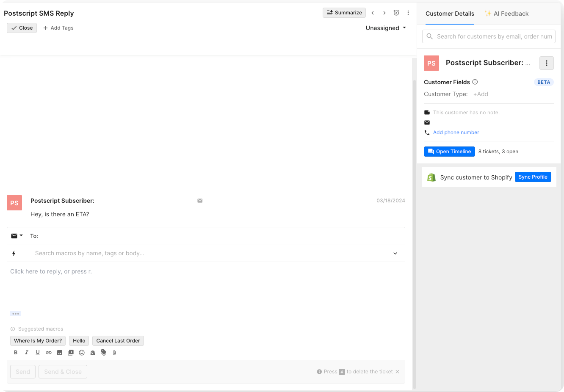Expand the macros search chevron
The width and height of the screenshot is (564, 392).
coord(395,254)
